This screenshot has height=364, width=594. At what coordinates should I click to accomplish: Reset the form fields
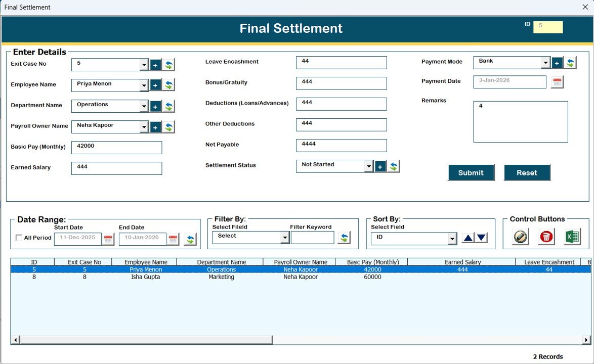point(527,172)
